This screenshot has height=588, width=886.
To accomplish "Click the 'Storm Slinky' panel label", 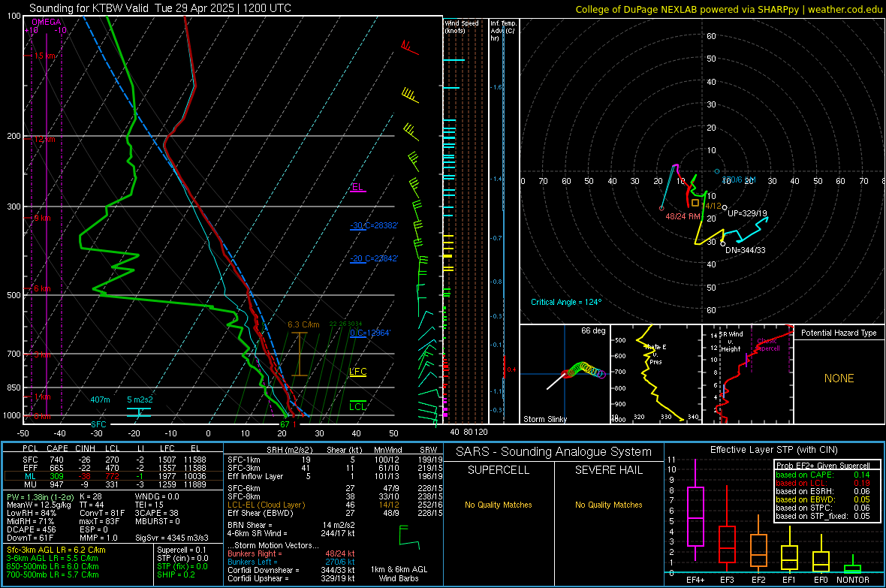I will click(x=544, y=419).
